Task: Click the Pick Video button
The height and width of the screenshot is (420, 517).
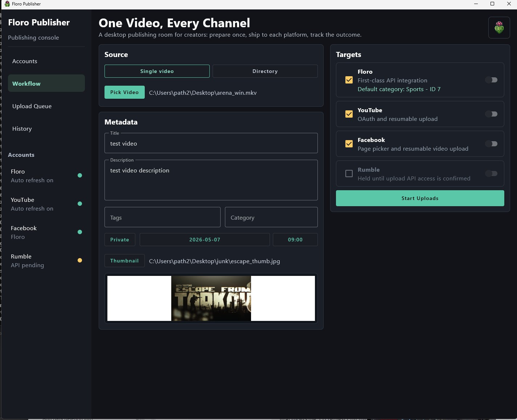Action: tap(124, 92)
